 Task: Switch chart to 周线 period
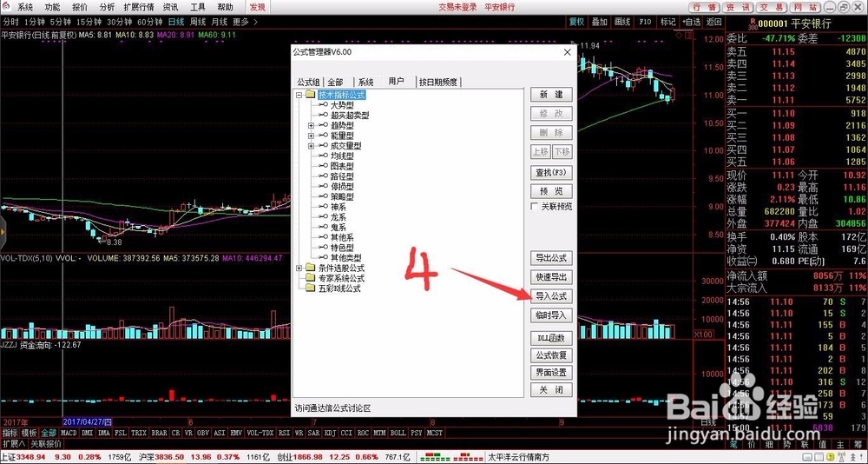(198, 23)
